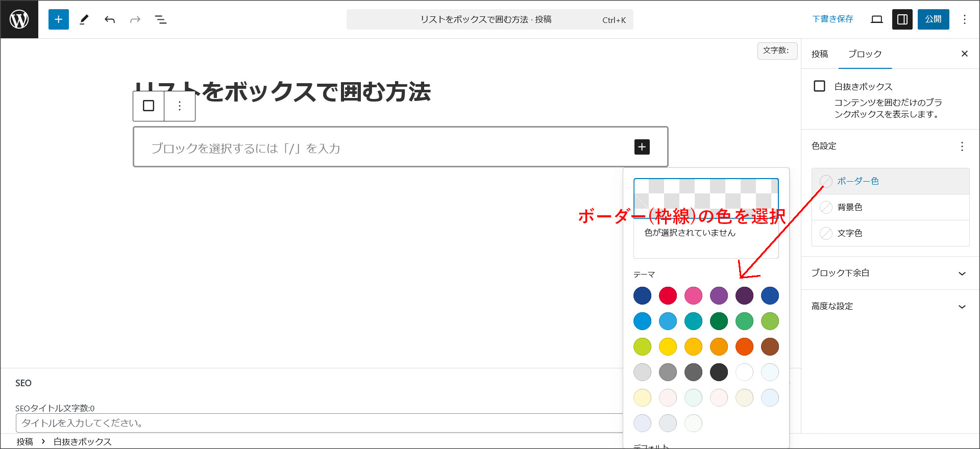Open block toolbar options three dots
The height and width of the screenshot is (449, 980).
tap(180, 106)
